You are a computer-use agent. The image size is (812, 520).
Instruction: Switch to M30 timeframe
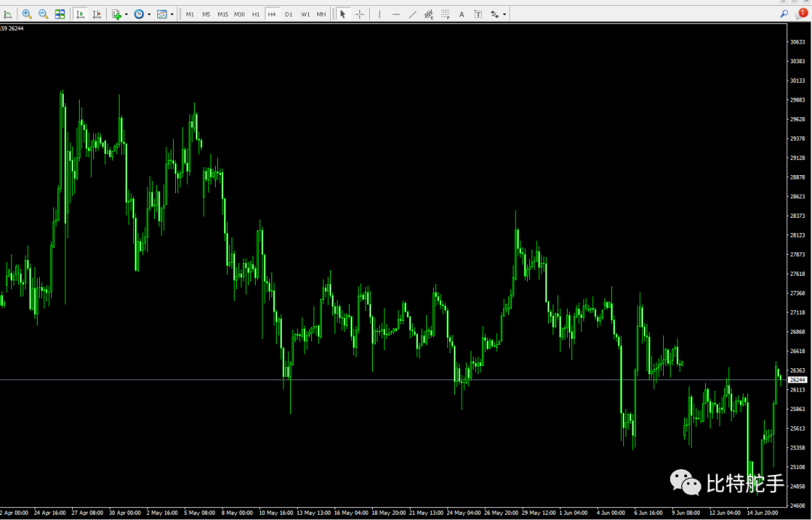239,14
